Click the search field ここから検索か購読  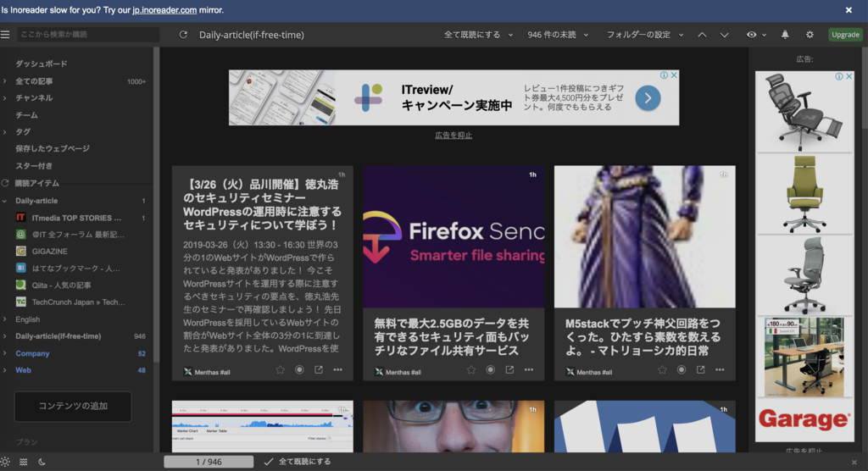pyautogui.click(x=88, y=35)
